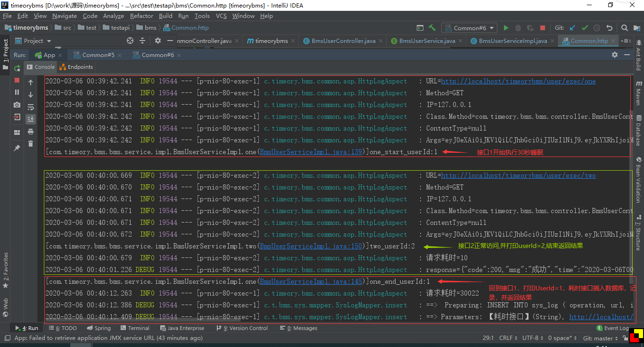Viewport: 644px width, 347px height.
Task: Open the Refactor menu
Action: pos(141,16)
